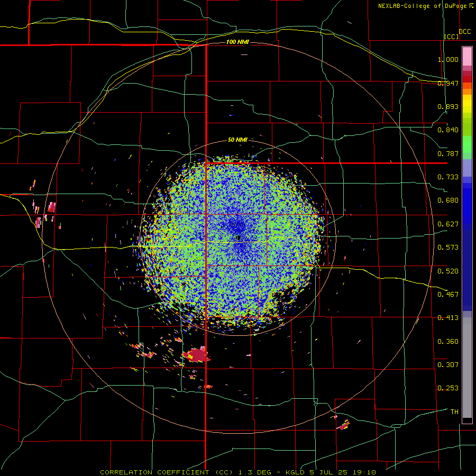Pick the pink segment of the color bar
This screenshot has height=476, width=476.
pos(467,57)
